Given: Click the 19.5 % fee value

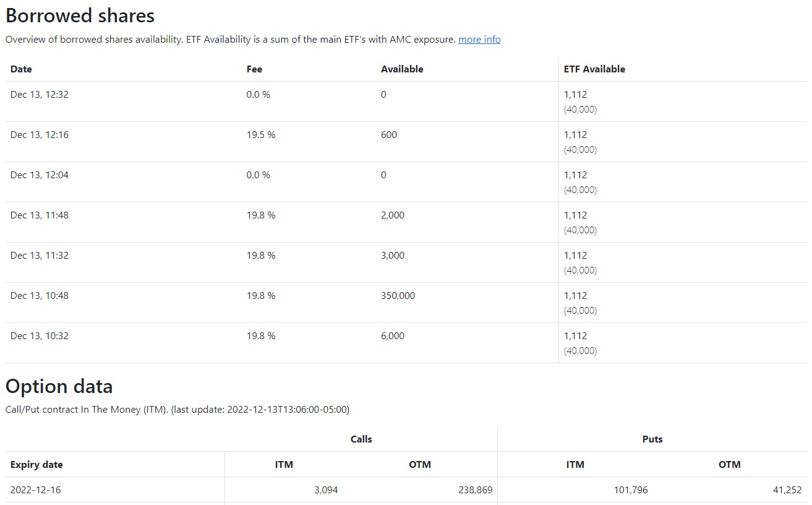Looking at the screenshot, I should [261, 135].
